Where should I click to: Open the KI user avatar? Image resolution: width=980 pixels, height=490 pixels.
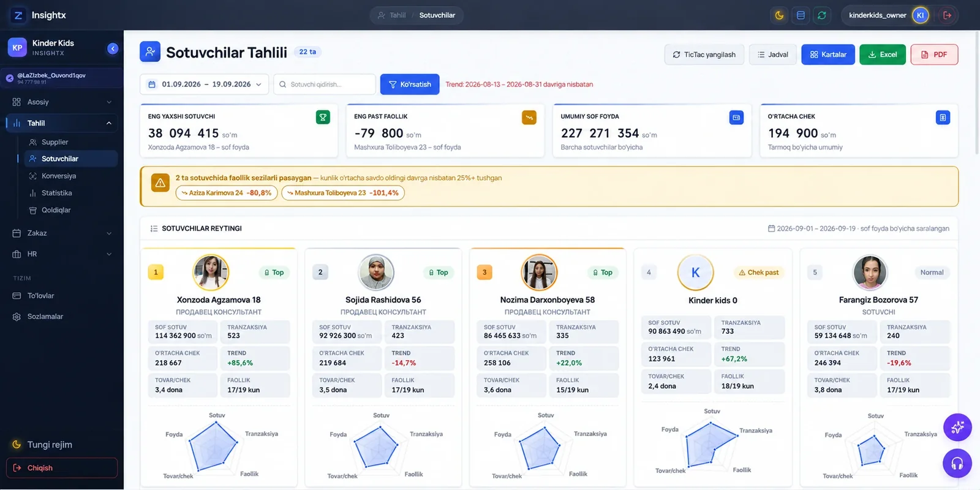(920, 15)
